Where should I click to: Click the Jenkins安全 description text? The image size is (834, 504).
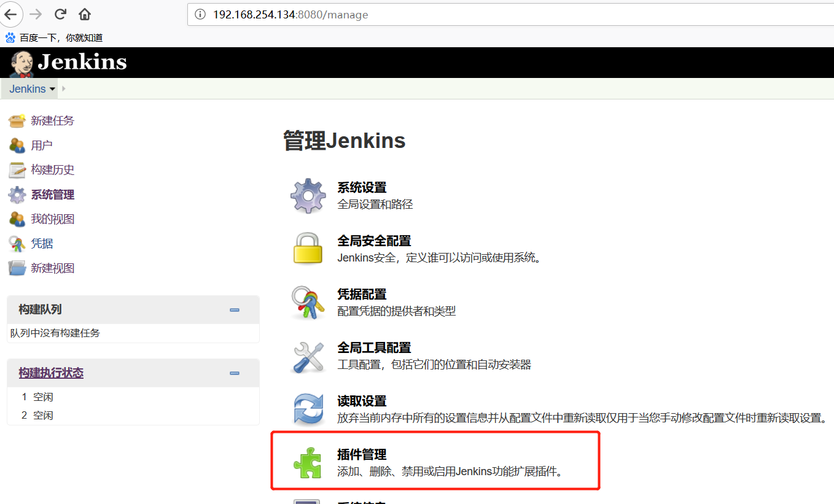tap(440, 258)
